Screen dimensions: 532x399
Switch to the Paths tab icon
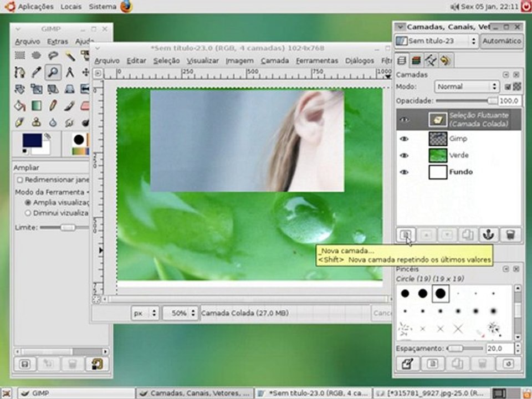coord(431,61)
